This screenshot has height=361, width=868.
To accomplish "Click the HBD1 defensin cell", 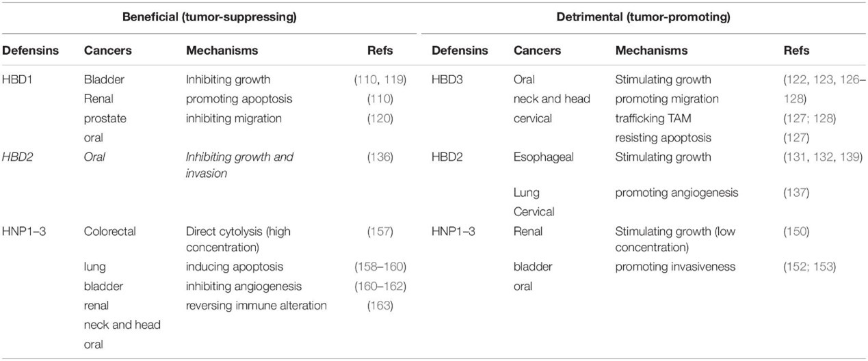I will (x=18, y=79).
